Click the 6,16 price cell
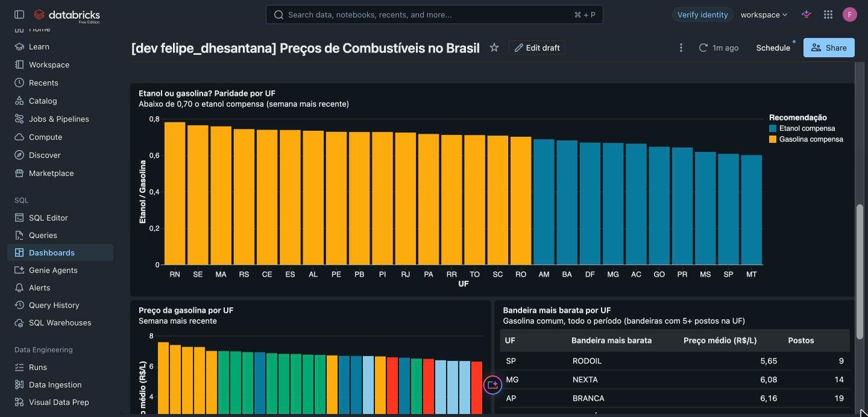868x417 pixels. [x=769, y=398]
